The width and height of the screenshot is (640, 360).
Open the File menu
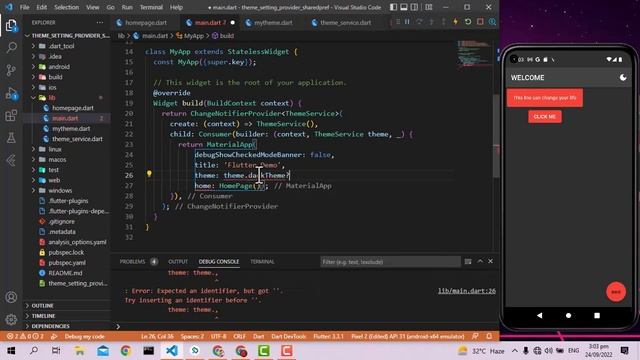24,7
